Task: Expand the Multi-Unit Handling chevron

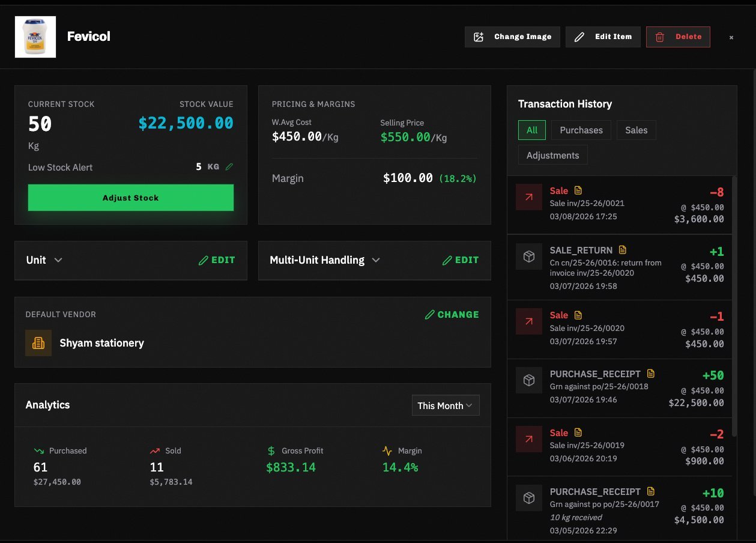Action: pyautogui.click(x=376, y=260)
